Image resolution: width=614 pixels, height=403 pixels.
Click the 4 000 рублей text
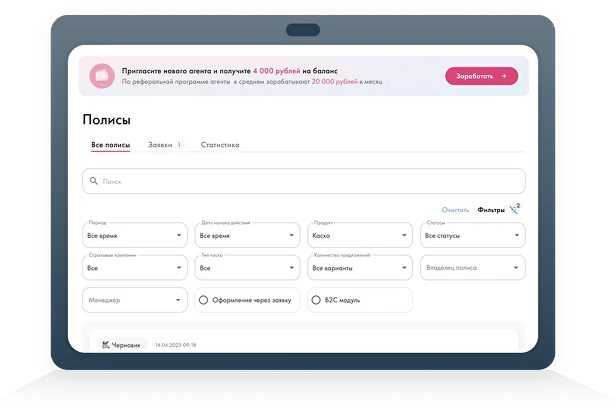tap(276, 71)
